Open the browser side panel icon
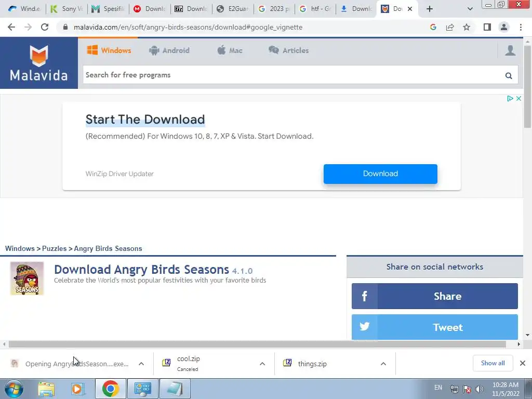The width and height of the screenshot is (532, 399). tap(487, 27)
